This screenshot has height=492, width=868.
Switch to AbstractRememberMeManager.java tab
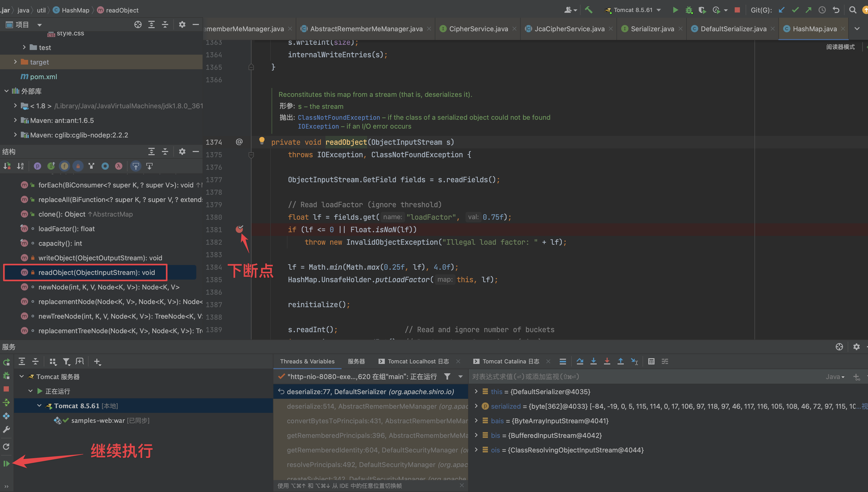coord(366,29)
